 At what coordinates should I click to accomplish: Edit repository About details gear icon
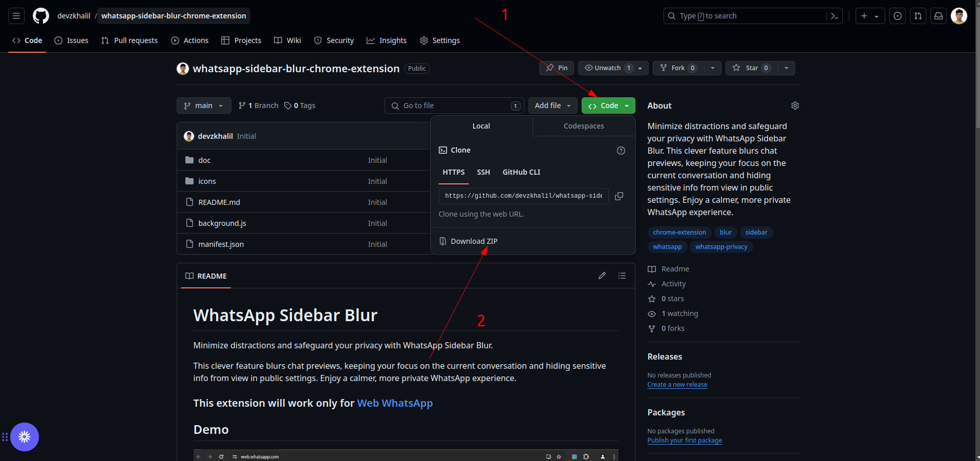795,106
